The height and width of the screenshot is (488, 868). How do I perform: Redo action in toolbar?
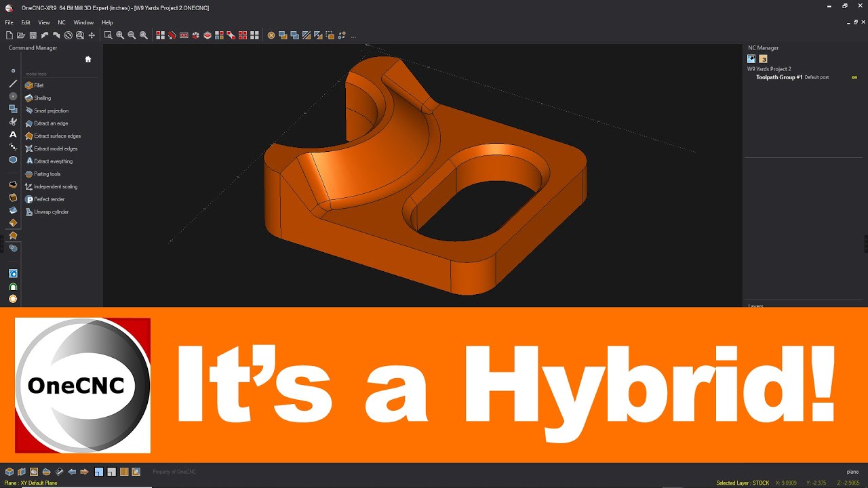point(56,35)
